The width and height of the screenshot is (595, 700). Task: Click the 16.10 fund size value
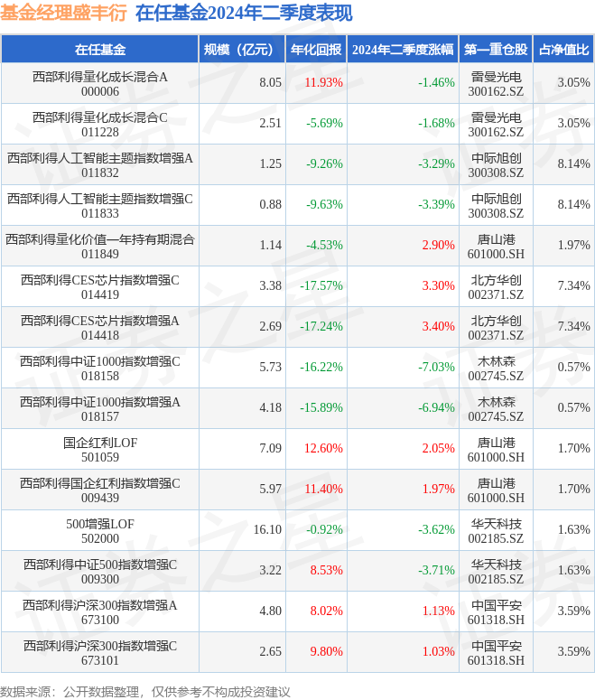[268, 529]
